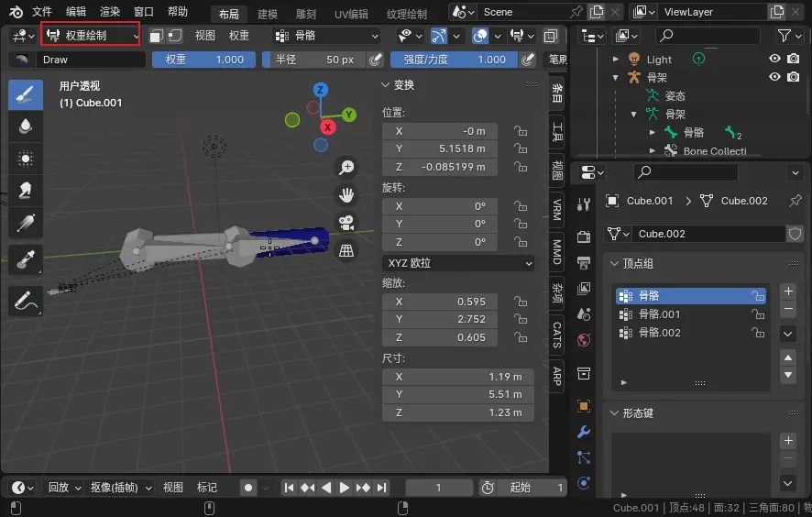Select the Smear tool in toolbar
The height and width of the screenshot is (517, 812).
coord(26,190)
